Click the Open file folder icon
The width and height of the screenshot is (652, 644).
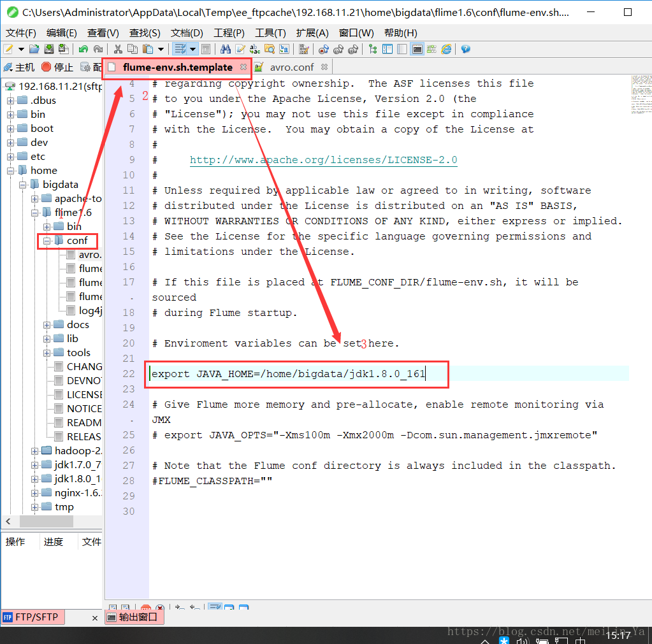click(x=34, y=50)
